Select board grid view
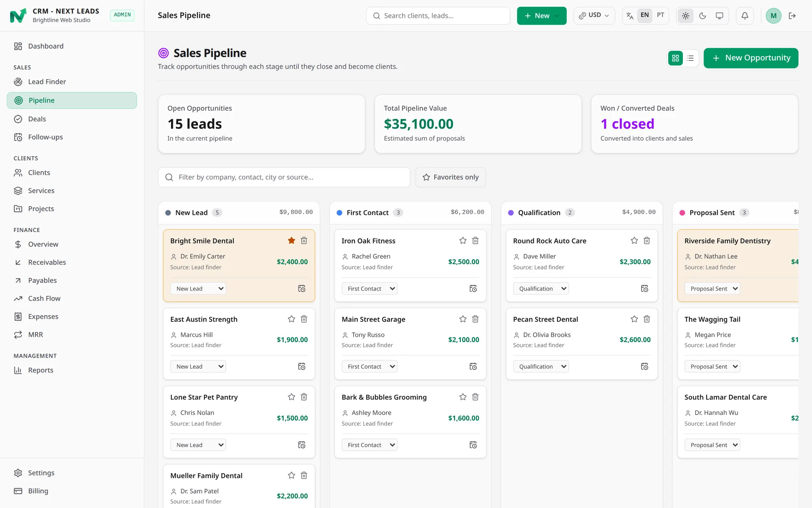The height and width of the screenshot is (508, 812). (x=676, y=58)
